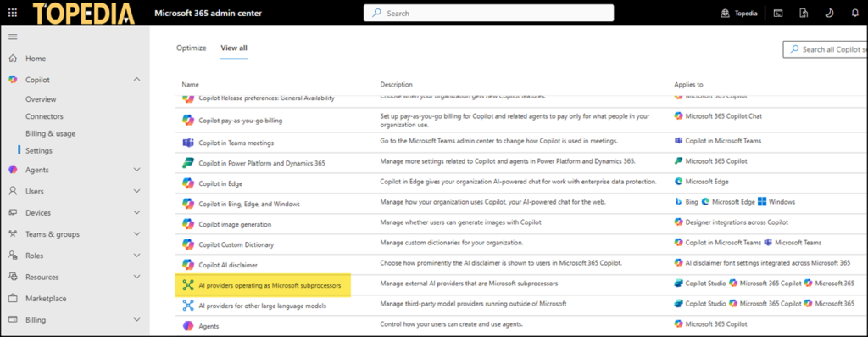Open Copilot in Bing, Edge, and Windows
868x337 pixels.
click(x=249, y=204)
